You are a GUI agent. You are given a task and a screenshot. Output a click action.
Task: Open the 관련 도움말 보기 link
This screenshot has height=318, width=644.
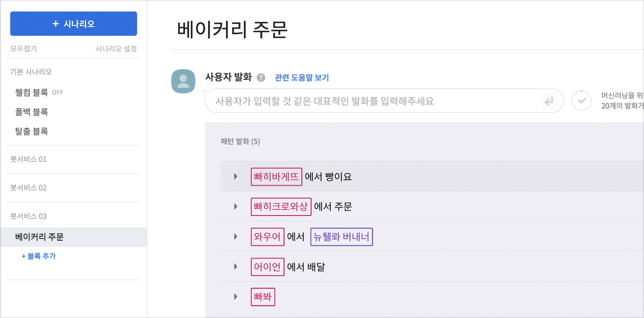click(x=301, y=78)
